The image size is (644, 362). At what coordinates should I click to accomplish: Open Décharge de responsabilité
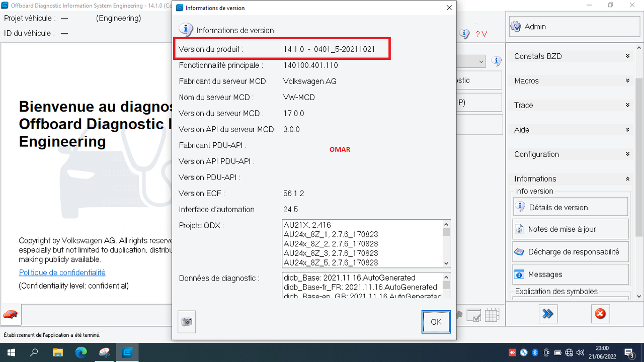click(570, 252)
